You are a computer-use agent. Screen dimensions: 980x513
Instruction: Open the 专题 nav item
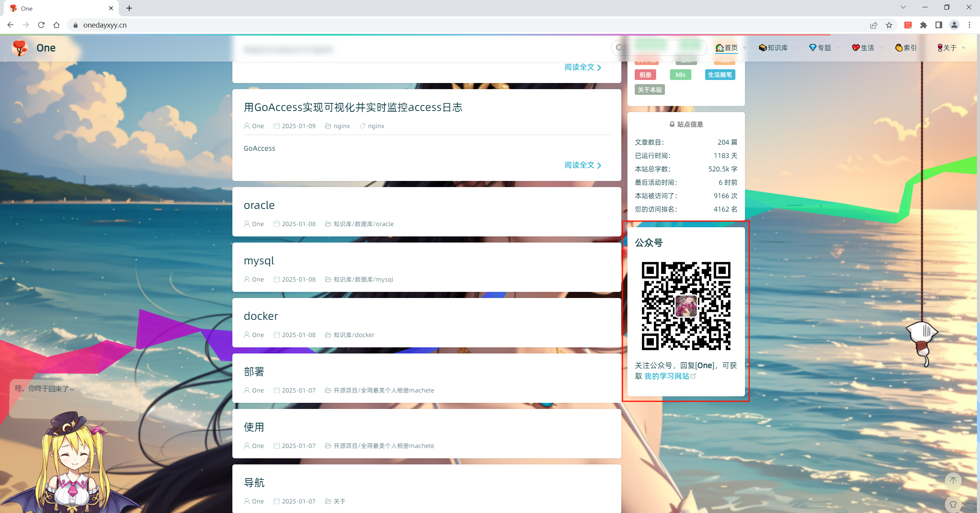(820, 48)
